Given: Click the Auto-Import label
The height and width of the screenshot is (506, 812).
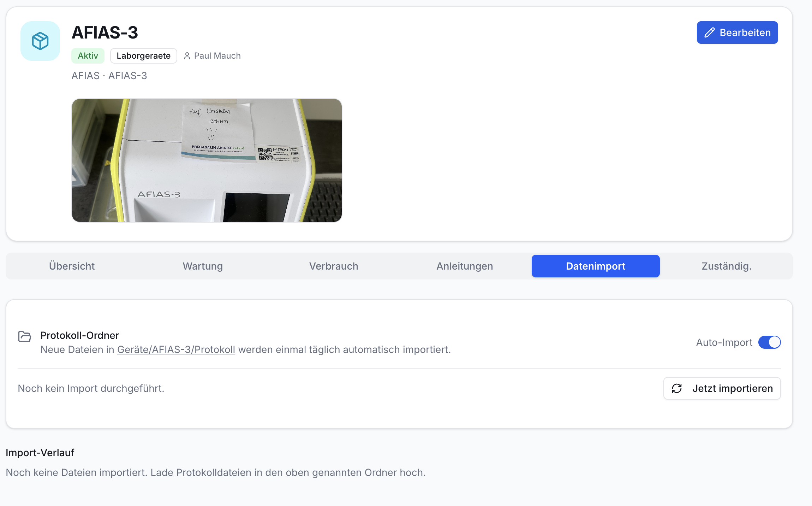Looking at the screenshot, I should (x=724, y=342).
